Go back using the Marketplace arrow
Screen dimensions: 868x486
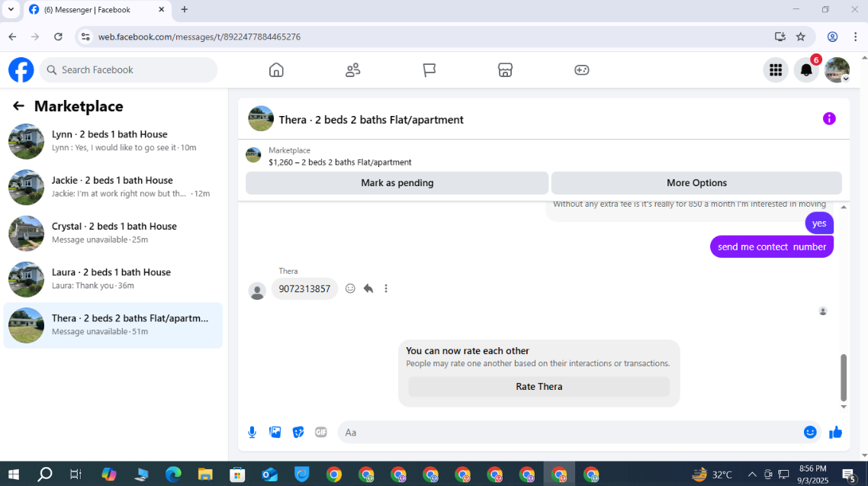pyautogui.click(x=18, y=106)
